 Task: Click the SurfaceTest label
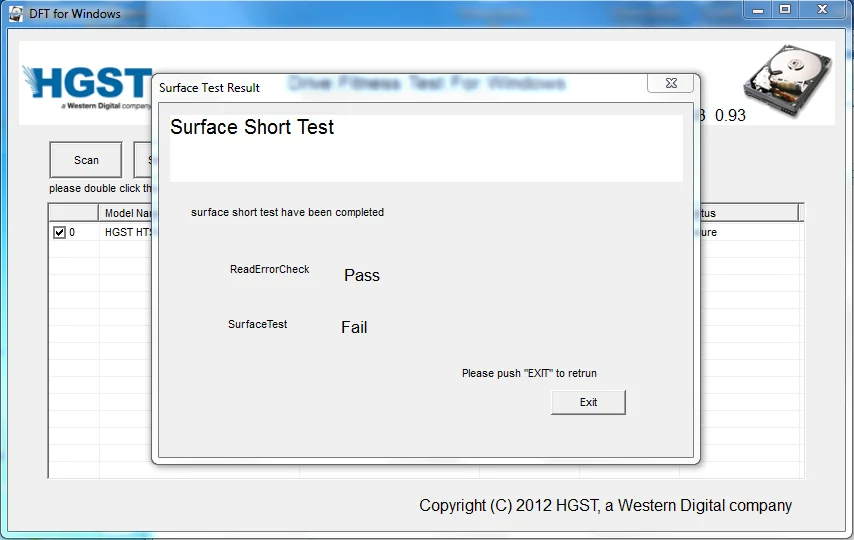point(258,324)
